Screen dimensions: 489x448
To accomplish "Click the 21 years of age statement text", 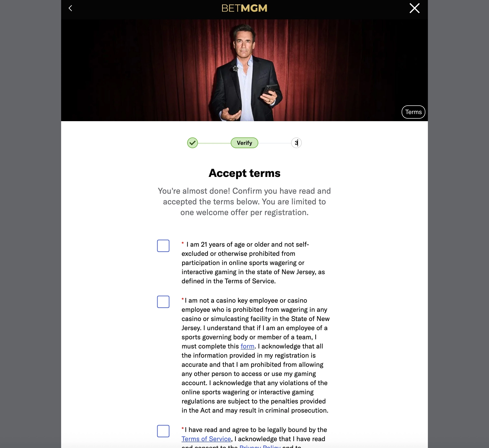I will (x=253, y=263).
